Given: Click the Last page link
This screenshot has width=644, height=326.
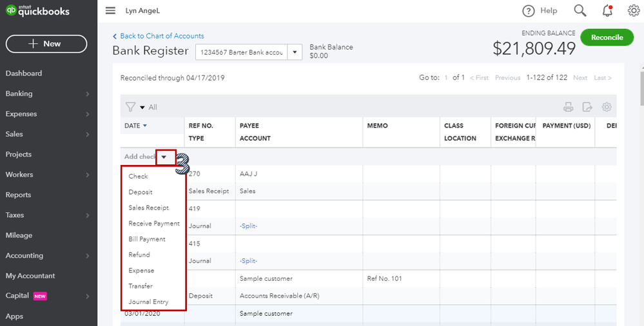Looking at the screenshot, I should pyautogui.click(x=603, y=77).
